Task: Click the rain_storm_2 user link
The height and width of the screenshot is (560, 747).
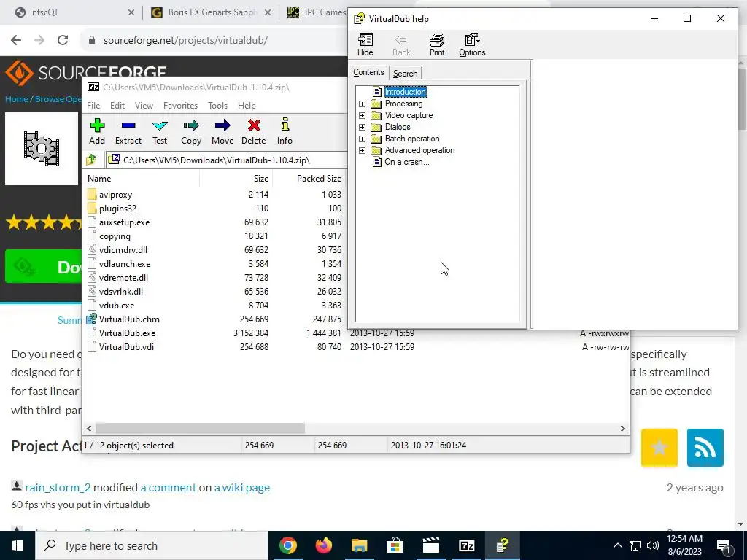Action: tap(58, 487)
